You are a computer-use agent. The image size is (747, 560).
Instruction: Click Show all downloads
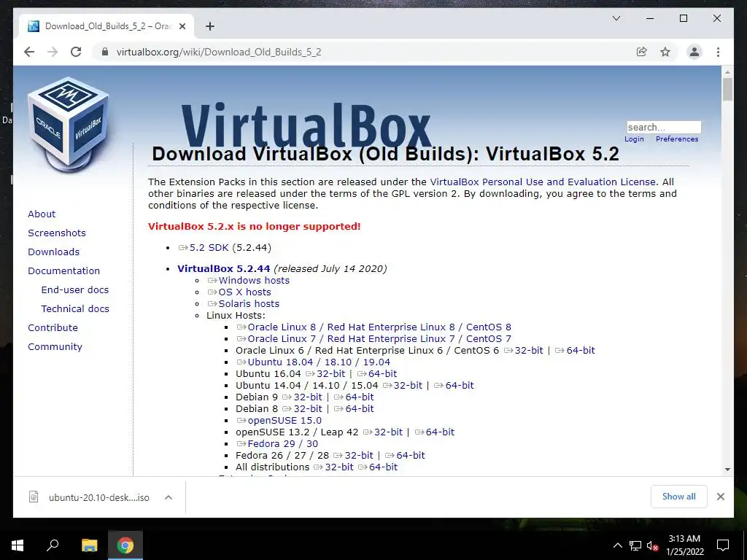(679, 497)
